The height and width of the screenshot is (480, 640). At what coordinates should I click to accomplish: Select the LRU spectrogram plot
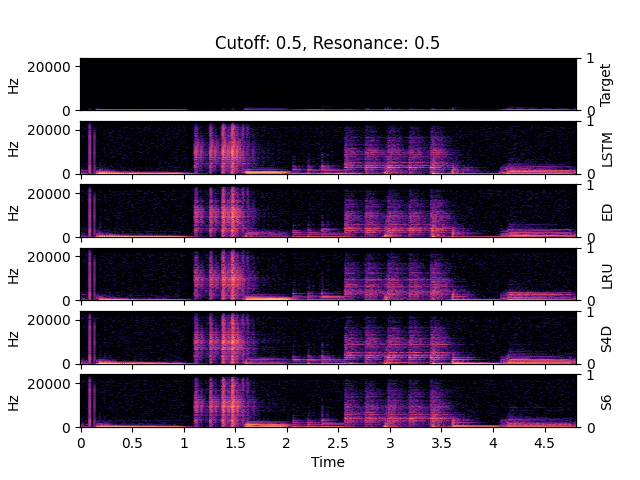[327, 274]
